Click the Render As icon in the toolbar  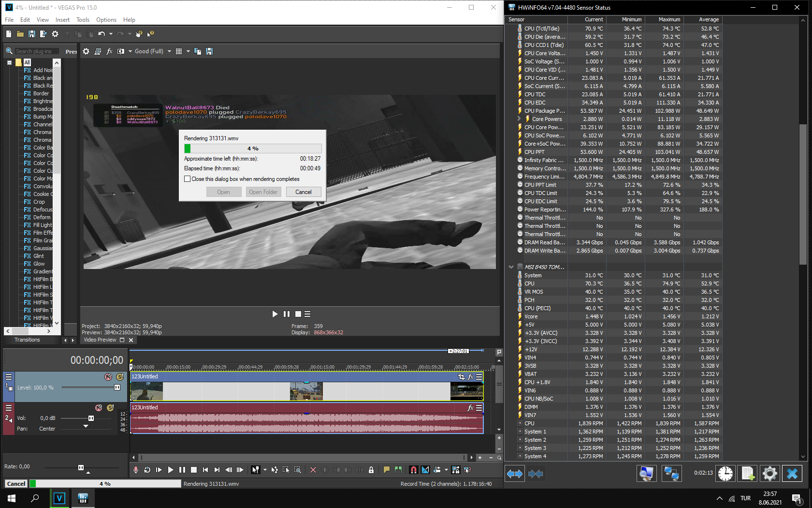(43, 34)
